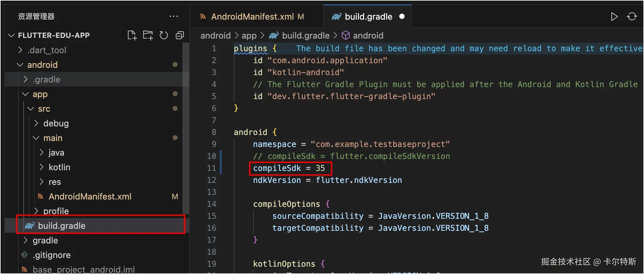Expand the debug folder

(36, 123)
